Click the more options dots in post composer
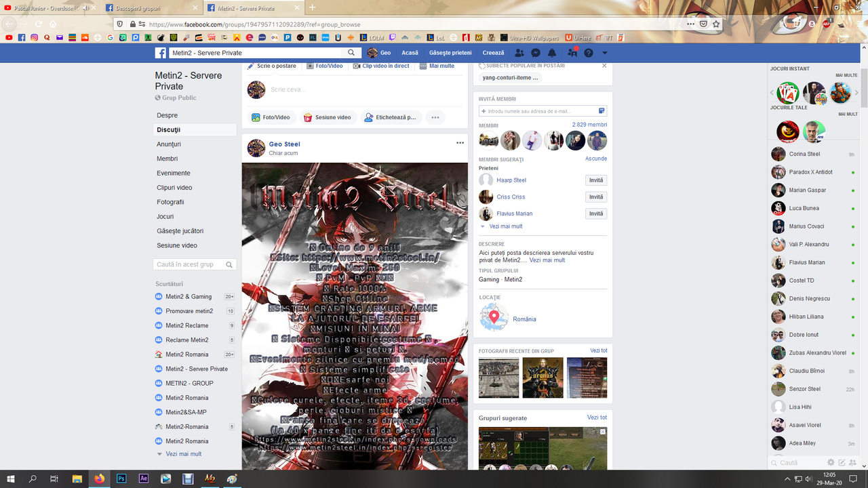This screenshot has height=488, width=868. pyautogui.click(x=435, y=117)
